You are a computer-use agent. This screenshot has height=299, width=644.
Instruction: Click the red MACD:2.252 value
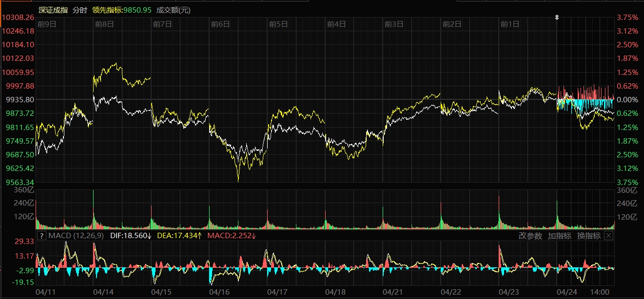(x=232, y=236)
